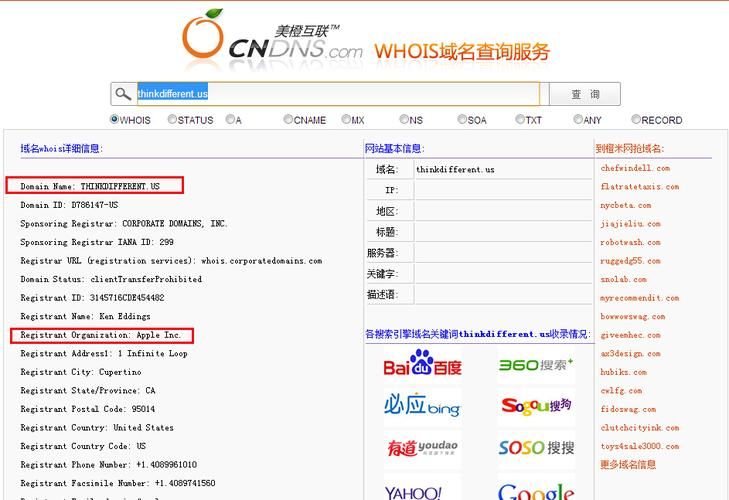This screenshot has height=500, width=729.
Task: Click the Registrant City Cupertino line
Action: click(x=81, y=372)
